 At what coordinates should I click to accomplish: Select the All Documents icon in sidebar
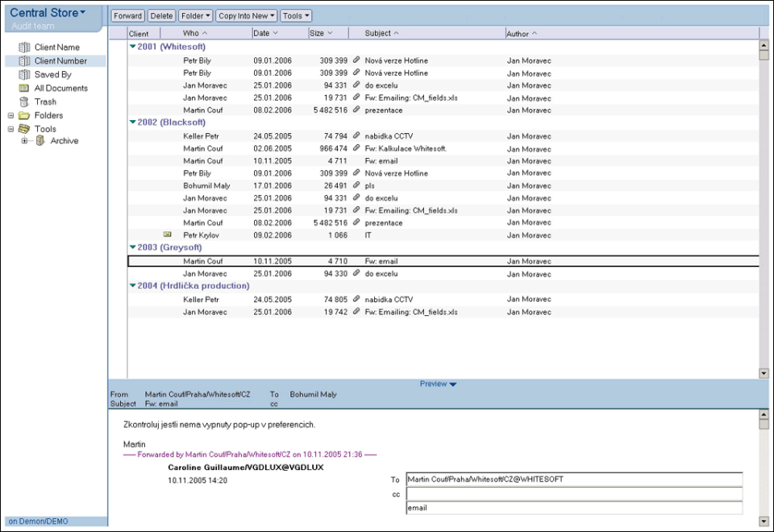point(24,89)
